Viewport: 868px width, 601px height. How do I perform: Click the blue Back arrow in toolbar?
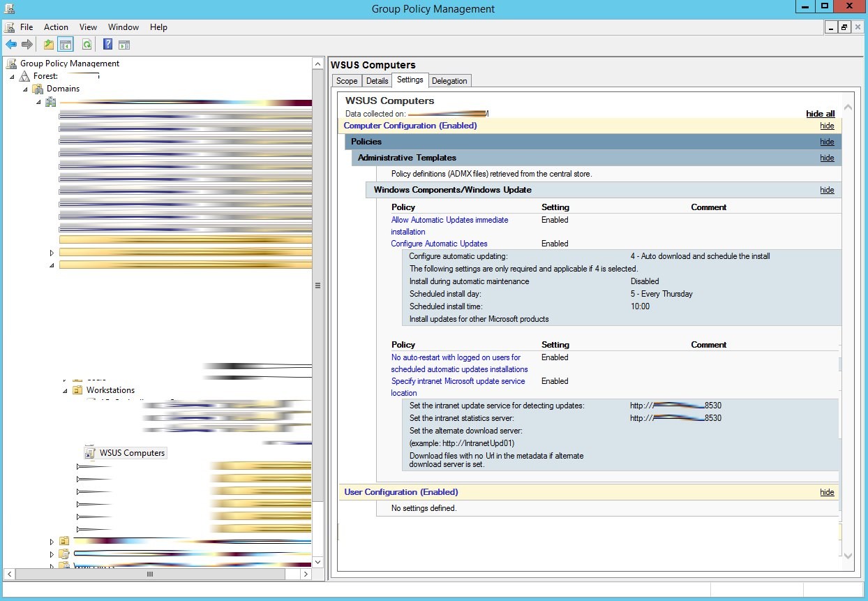click(x=11, y=45)
